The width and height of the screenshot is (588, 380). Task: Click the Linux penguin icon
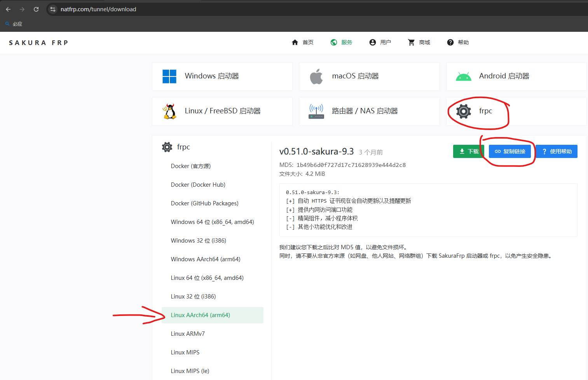tap(169, 111)
